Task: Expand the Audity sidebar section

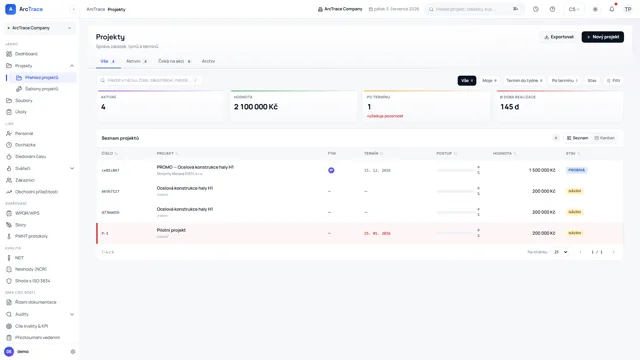Action: coord(72,314)
